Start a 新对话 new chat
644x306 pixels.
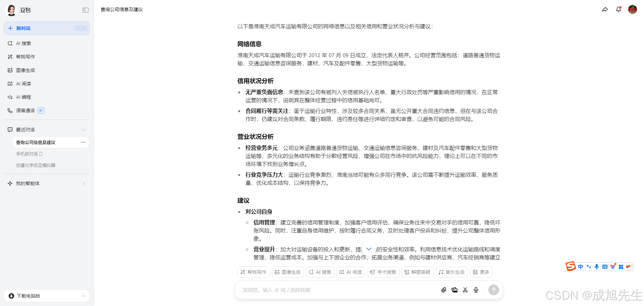tap(47, 28)
